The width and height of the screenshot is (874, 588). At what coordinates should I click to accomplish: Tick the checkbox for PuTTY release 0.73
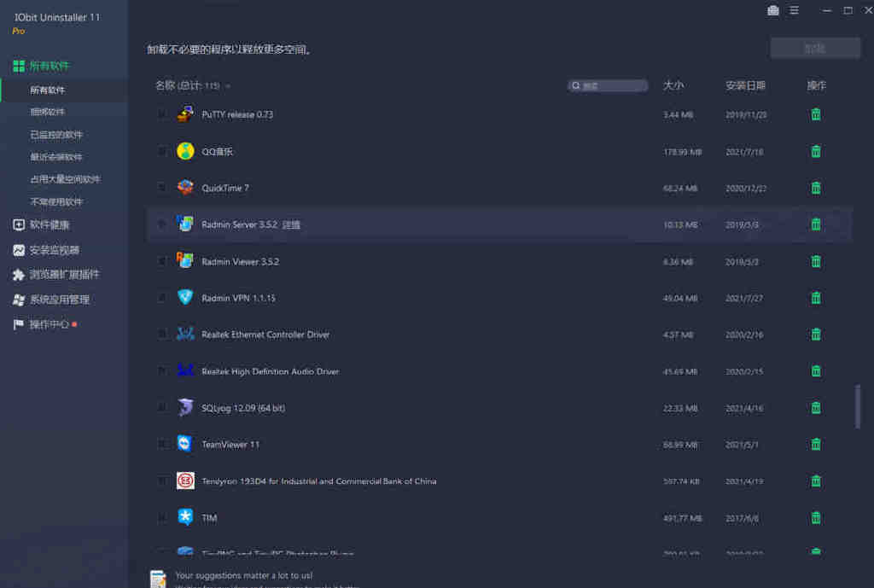tap(161, 114)
